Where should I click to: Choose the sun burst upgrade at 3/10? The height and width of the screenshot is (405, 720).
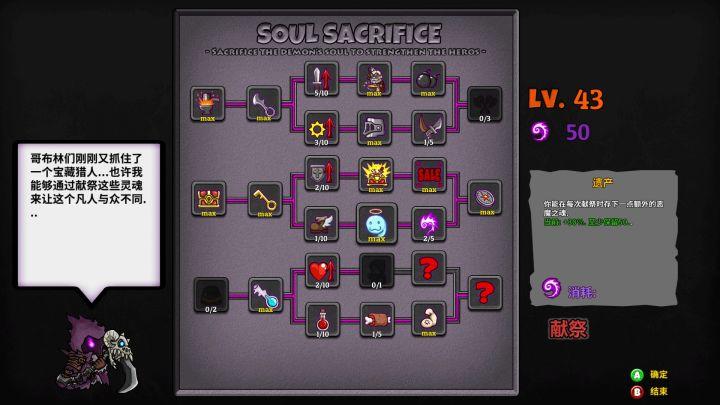click(x=321, y=128)
